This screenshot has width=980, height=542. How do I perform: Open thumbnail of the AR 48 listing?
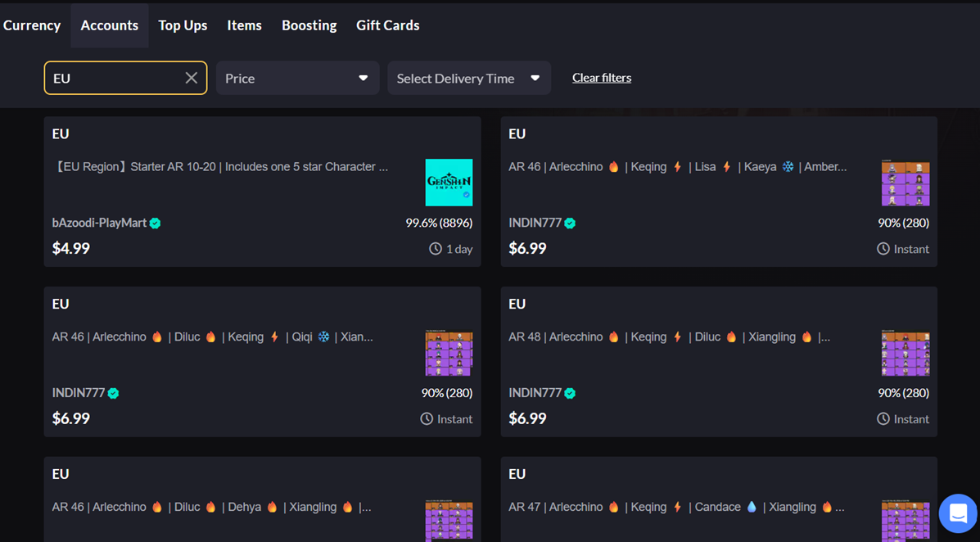[x=905, y=353]
